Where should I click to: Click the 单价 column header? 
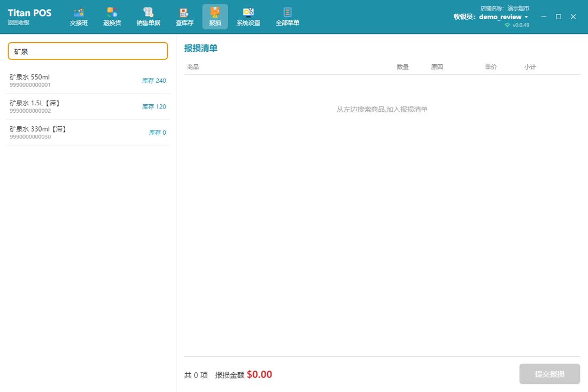click(491, 67)
